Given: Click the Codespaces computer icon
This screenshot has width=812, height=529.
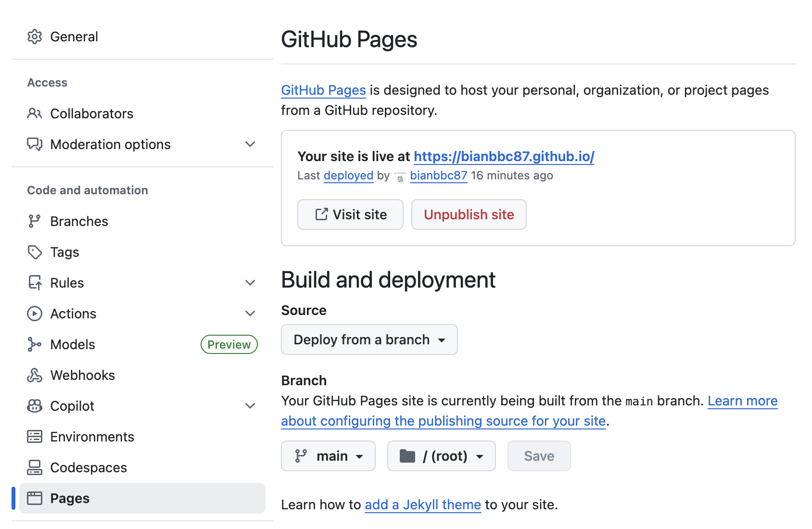Looking at the screenshot, I should pyautogui.click(x=35, y=467).
